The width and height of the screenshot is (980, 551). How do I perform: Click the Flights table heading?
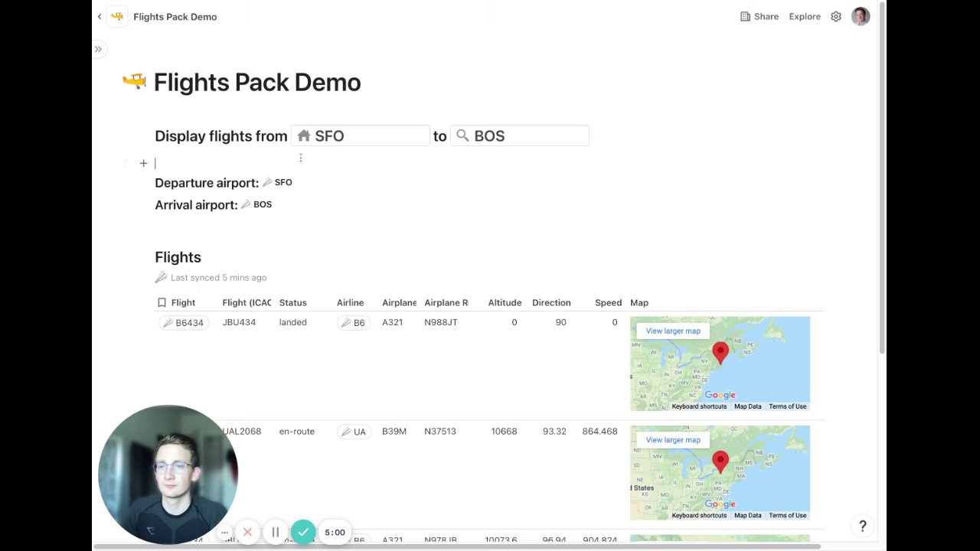click(178, 257)
